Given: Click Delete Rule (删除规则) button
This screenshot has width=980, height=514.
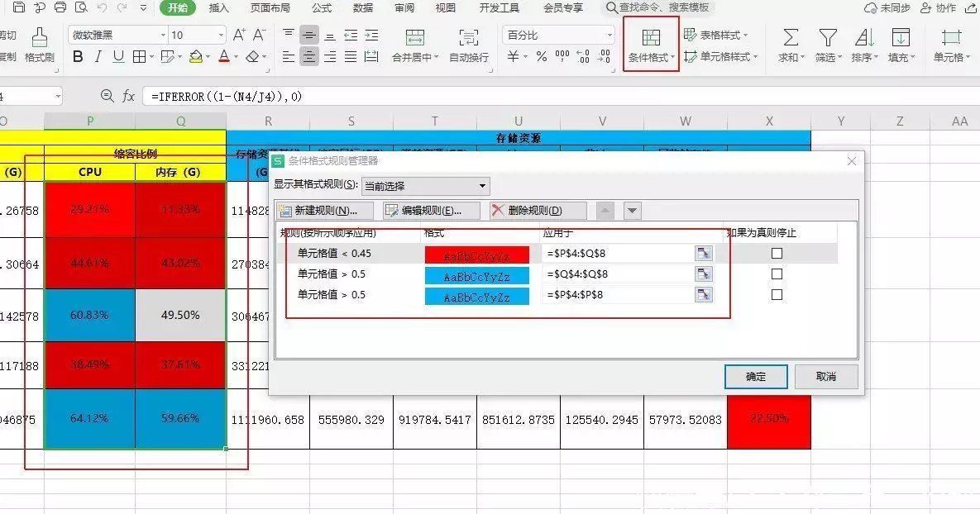Looking at the screenshot, I should (x=538, y=211).
